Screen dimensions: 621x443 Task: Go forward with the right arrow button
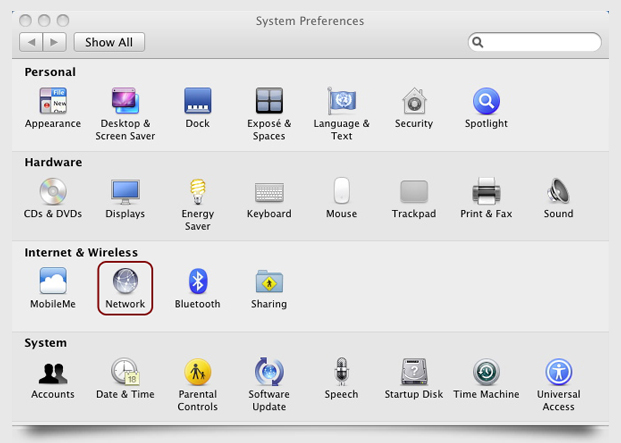[54, 42]
